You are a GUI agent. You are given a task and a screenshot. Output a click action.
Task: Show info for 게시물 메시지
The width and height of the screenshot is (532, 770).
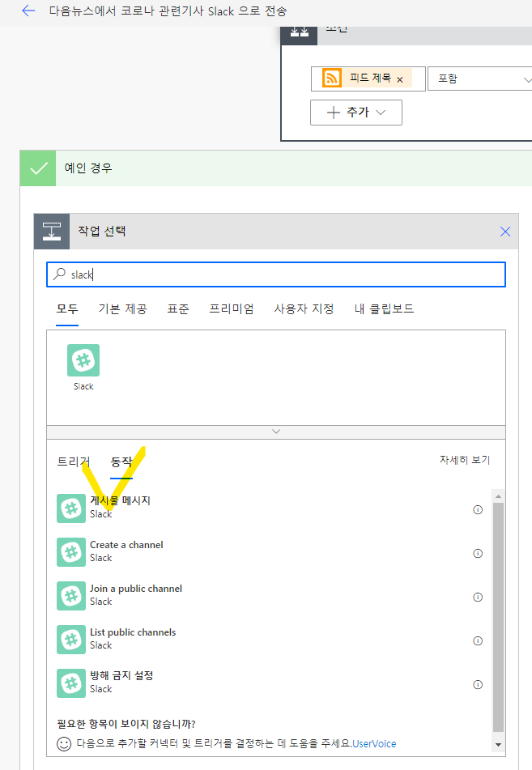[478, 510]
